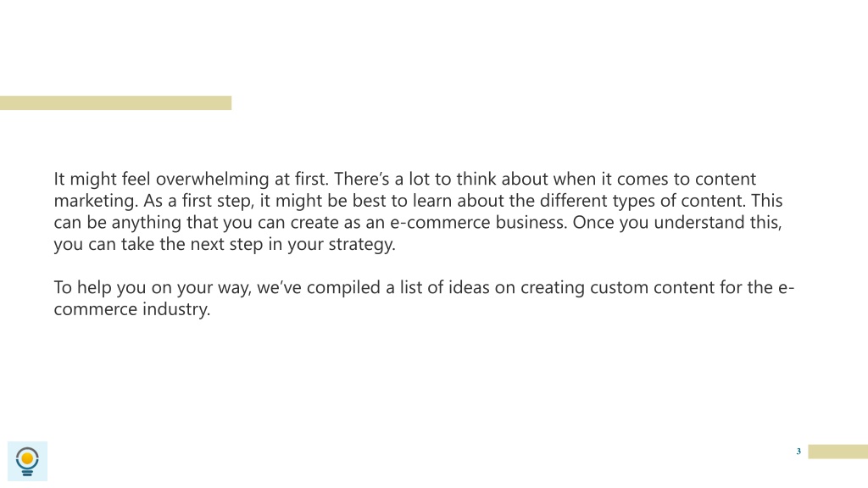Click the tan accent bar above the text
Image resolution: width=868 pixels, height=488 pixels.
coord(115,103)
